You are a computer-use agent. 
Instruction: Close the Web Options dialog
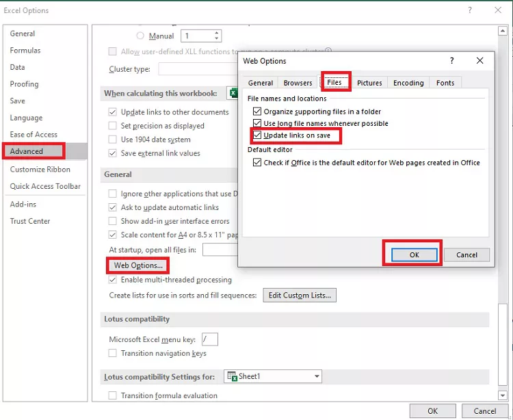[x=480, y=61]
